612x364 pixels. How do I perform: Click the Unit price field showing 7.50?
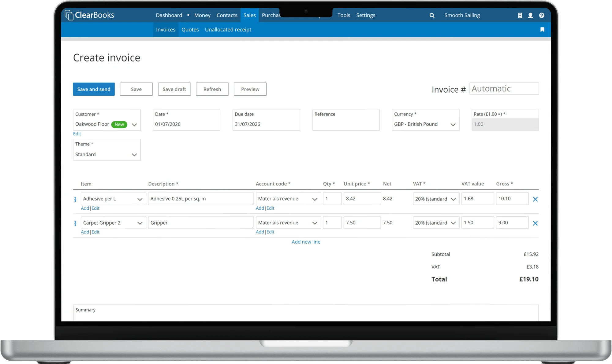point(362,223)
